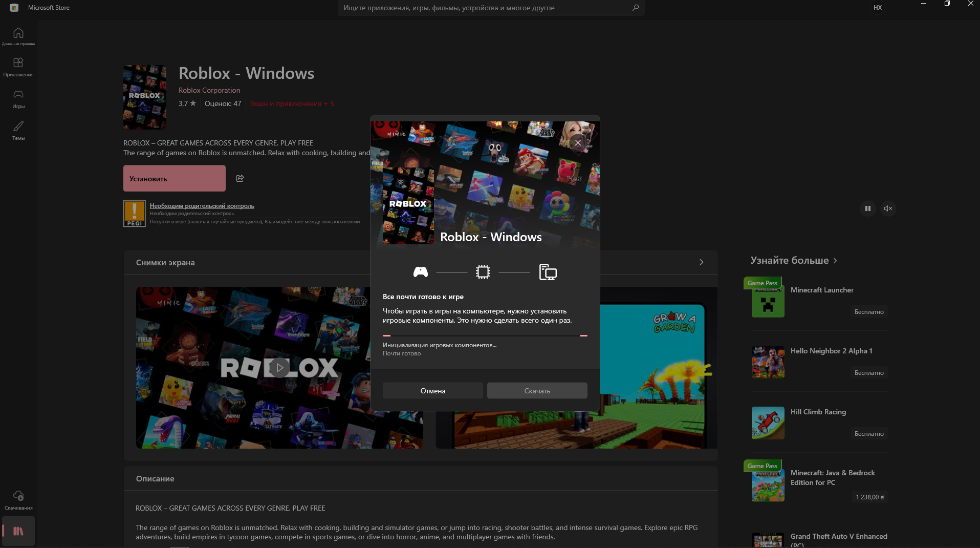
Task: Click the PEGI rating badge icon
Action: click(135, 213)
